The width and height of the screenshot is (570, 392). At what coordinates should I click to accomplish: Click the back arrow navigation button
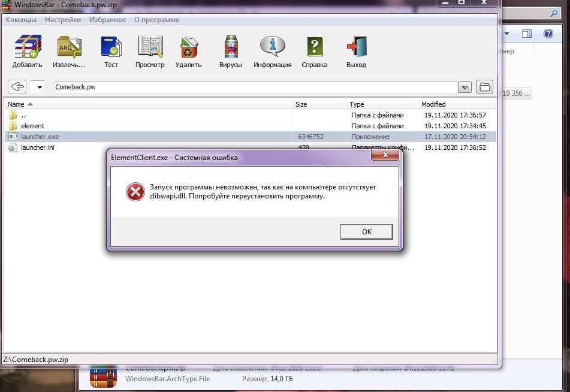(17, 87)
